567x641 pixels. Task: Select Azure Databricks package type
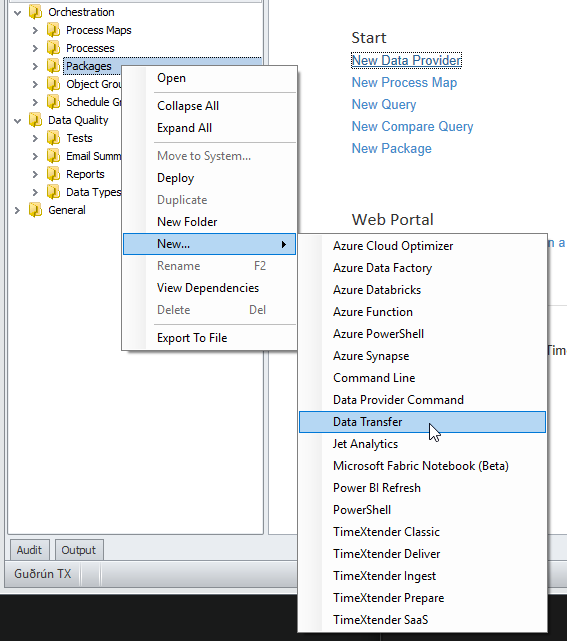[x=423, y=290]
